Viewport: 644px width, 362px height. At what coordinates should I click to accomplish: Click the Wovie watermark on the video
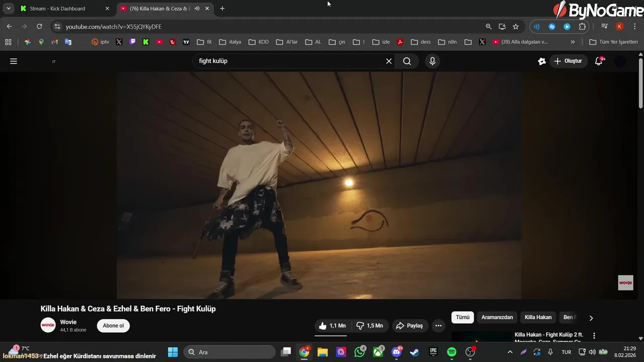coord(625,283)
